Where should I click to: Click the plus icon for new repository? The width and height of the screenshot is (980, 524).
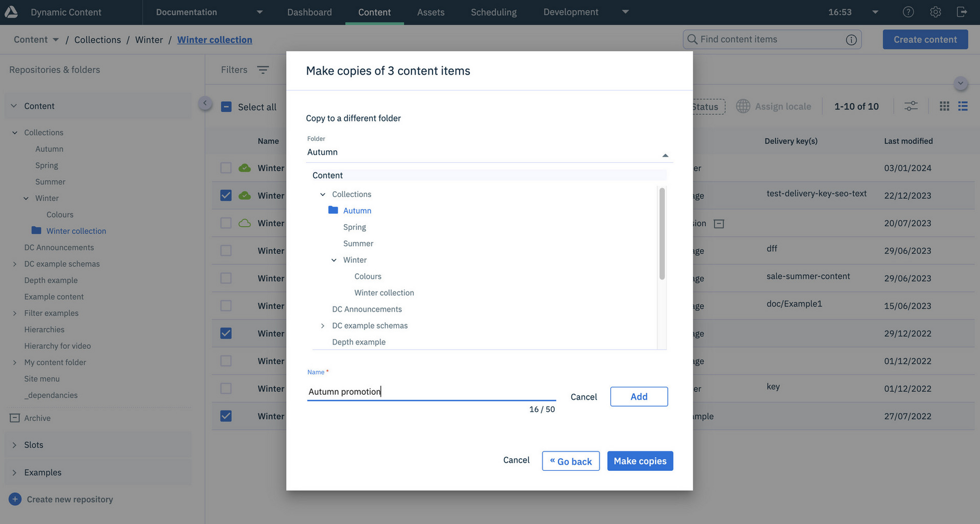(x=15, y=499)
